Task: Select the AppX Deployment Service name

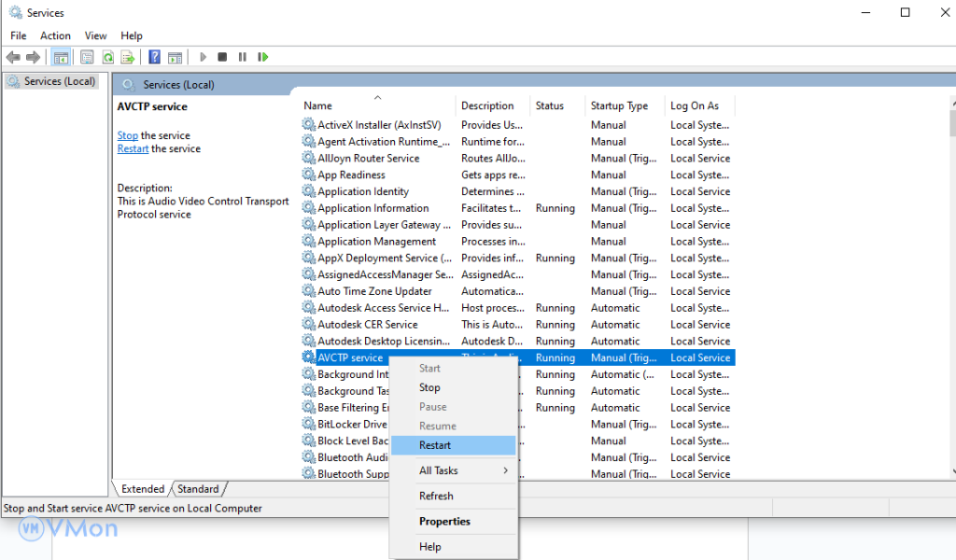Action: point(385,259)
